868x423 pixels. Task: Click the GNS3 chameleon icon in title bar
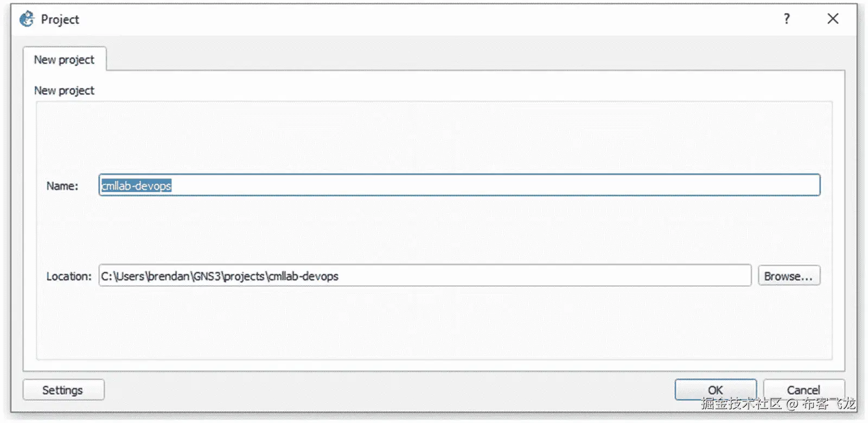click(27, 19)
